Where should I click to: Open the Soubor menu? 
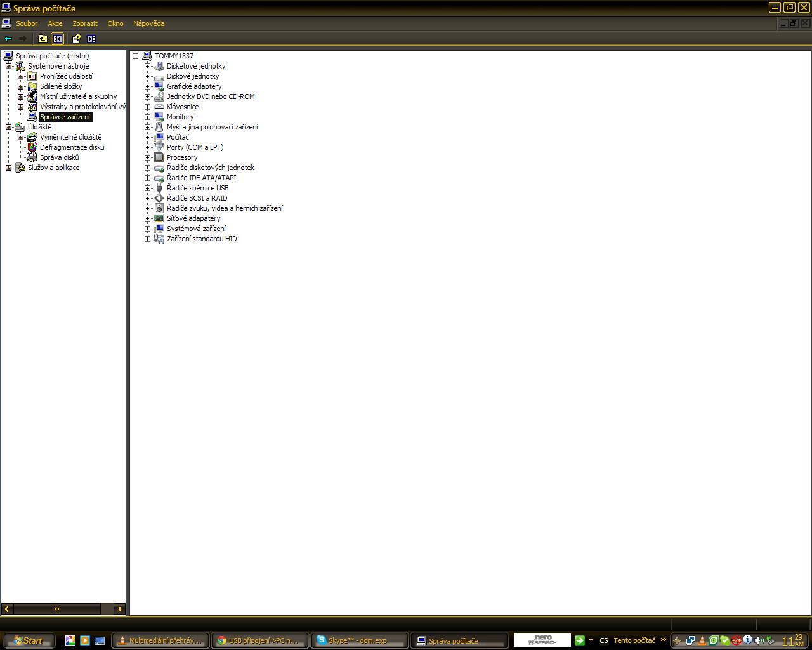[27, 23]
